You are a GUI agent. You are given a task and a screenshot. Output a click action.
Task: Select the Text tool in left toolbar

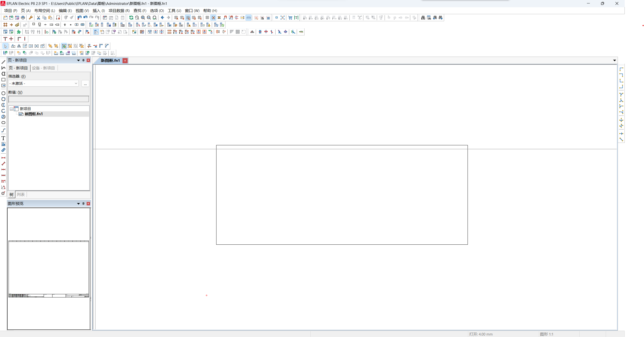3,138
